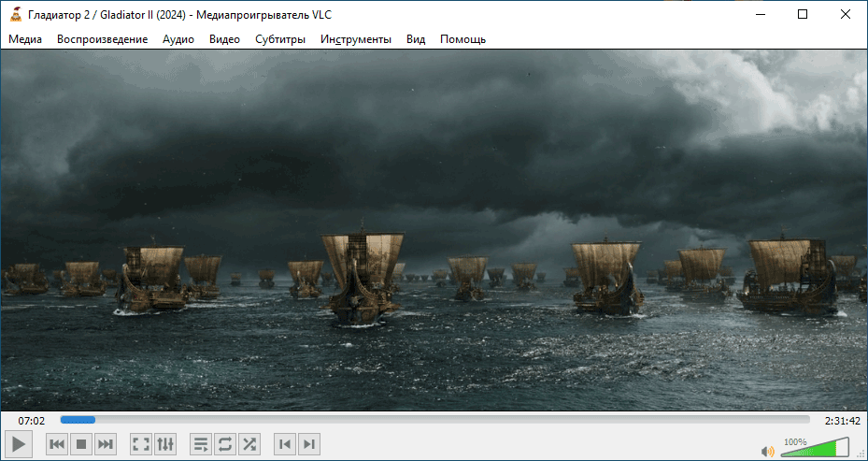Go to previous chapter
This screenshot has width=868, height=461.
click(x=285, y=444)
